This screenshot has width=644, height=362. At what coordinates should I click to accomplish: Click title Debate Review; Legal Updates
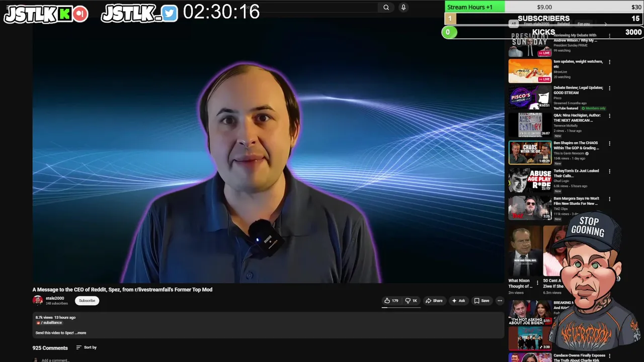(578, 90)
